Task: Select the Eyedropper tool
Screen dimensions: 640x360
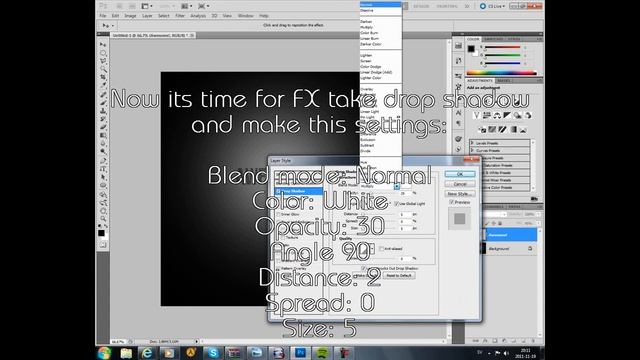Action: [103, 85]
